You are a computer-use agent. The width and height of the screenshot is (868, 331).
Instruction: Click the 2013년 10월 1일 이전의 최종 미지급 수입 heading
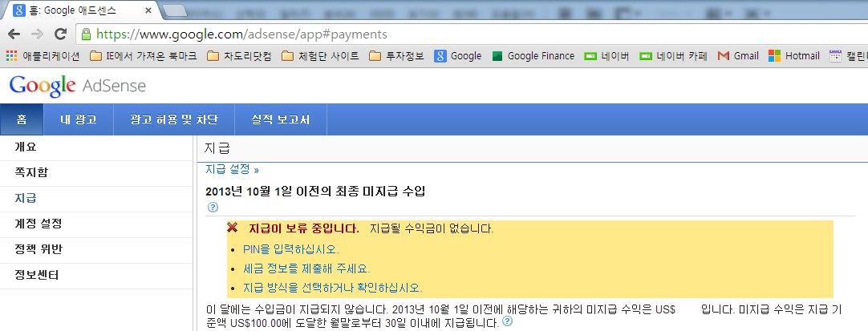[315, 192]
